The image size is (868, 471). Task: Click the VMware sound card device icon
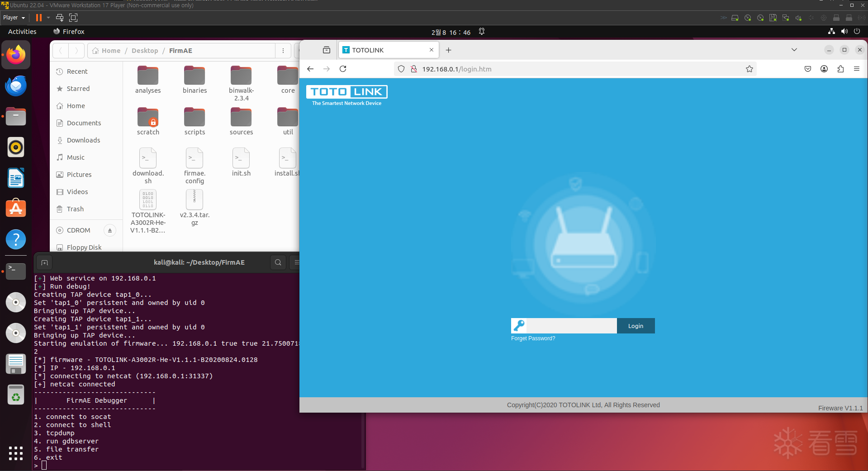coord(798,18)
